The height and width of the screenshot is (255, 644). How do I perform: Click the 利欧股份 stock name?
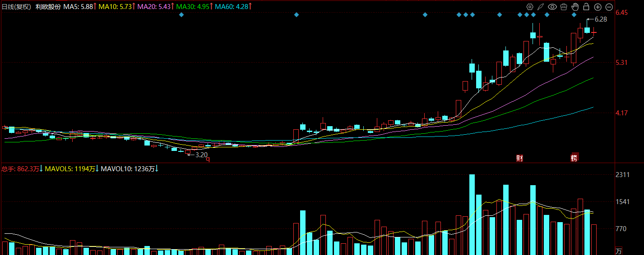point(48,7)
